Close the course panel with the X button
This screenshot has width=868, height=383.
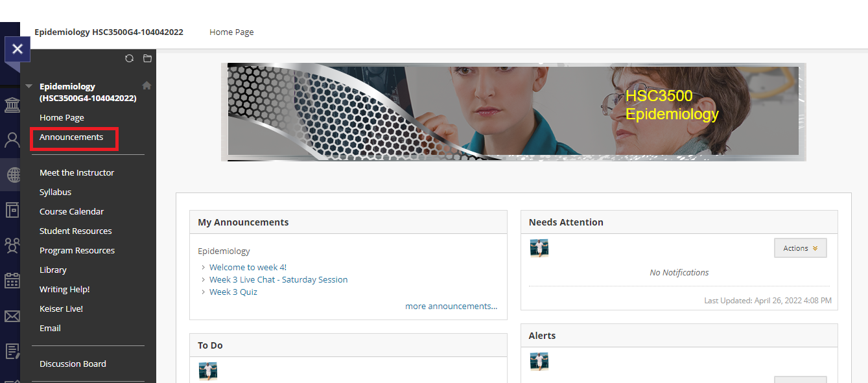(18, 49)
